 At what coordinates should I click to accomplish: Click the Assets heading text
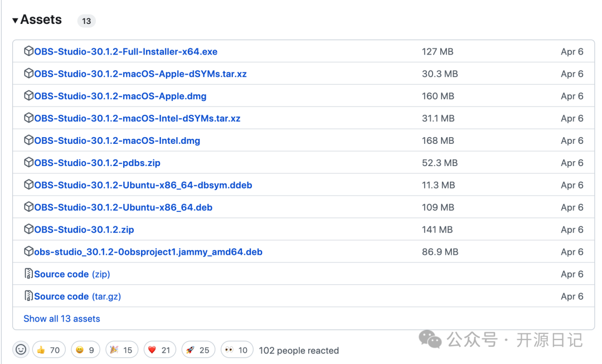[x=41, y=20]
